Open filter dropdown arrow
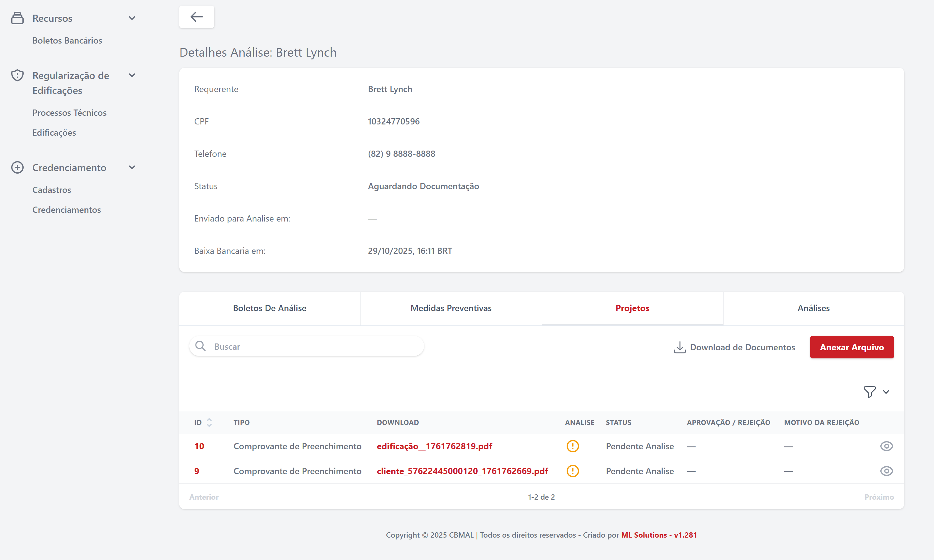This screenshot has height=560, width=934. click(x=886, y=392)
